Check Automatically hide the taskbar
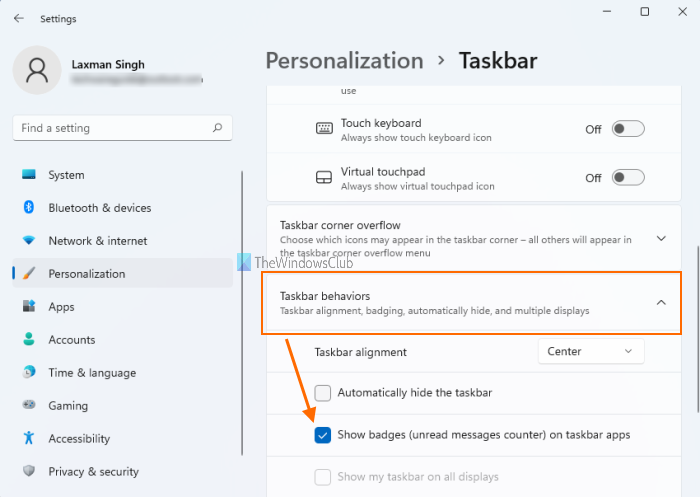This screenshot has width=700, height=497. (x=323, y=393)
